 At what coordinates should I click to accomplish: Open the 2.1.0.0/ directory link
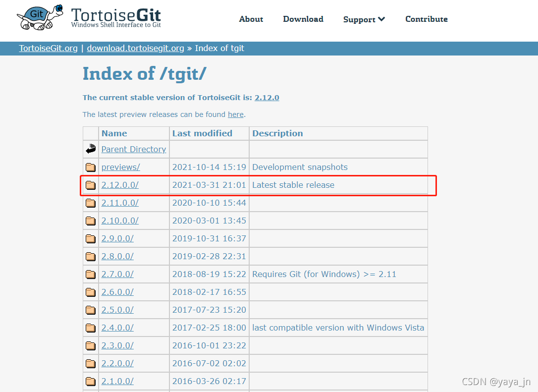(x=118, y=382)
